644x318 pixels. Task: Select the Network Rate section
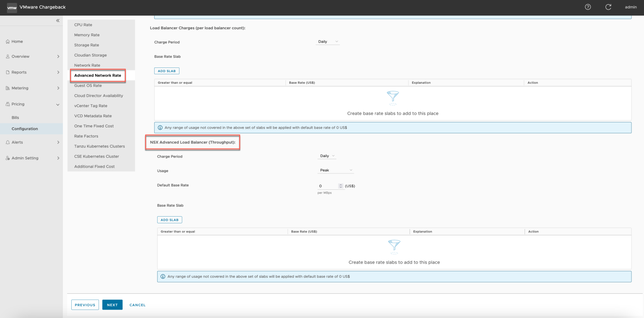pos(87,65)
